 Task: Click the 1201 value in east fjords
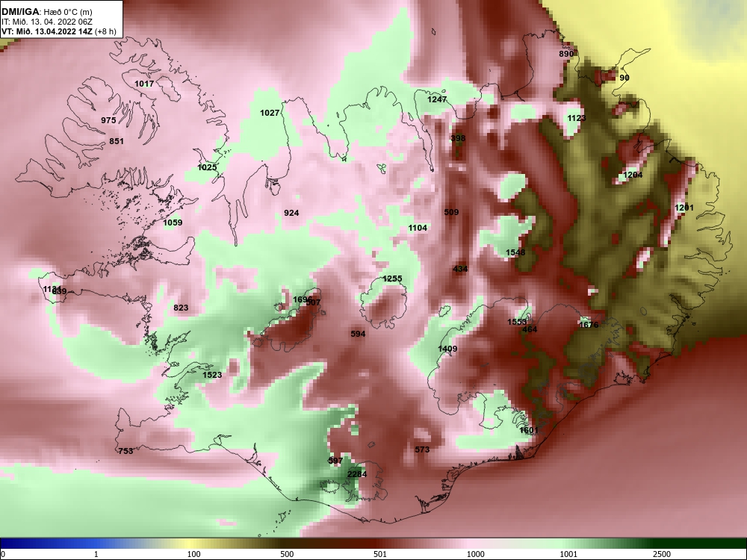(x=684, y=208)
